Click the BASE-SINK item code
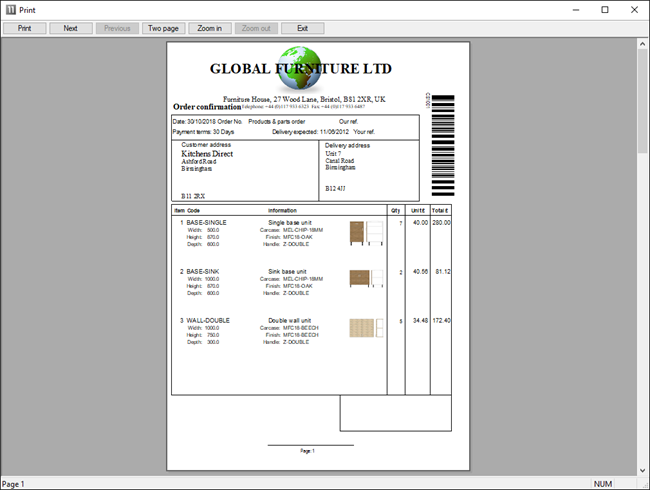This screenshot has width=650, height=490. tap(205, 271)
